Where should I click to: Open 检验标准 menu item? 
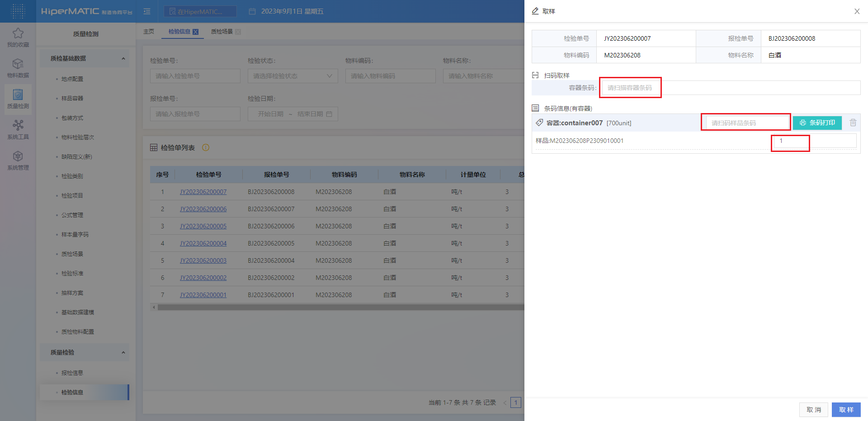72,273
